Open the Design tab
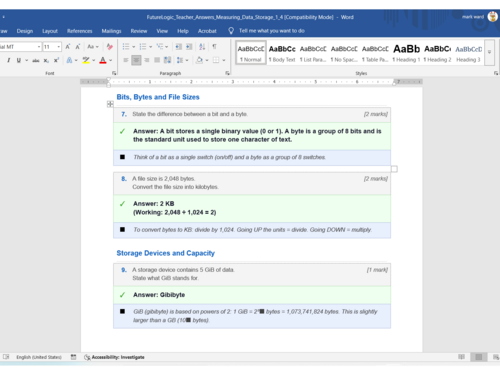 [x=25, y=31]
